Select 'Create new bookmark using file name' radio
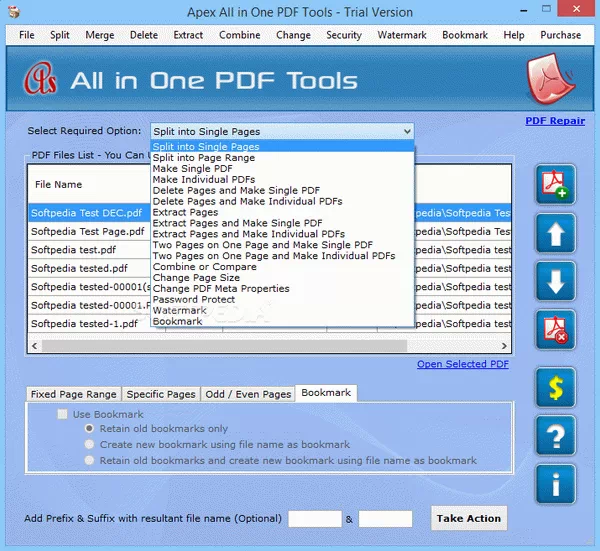The height and width of the screenshot is (551, 600). tap(89, 444)
